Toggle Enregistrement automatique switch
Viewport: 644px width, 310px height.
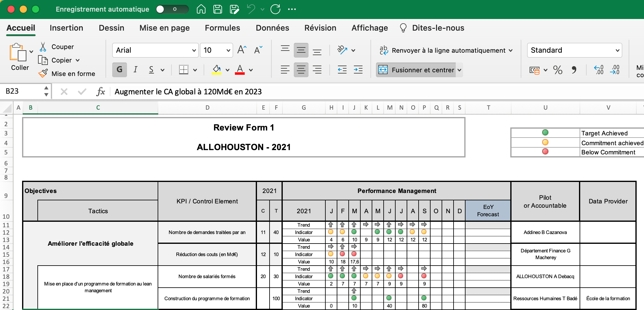[172, 9]
